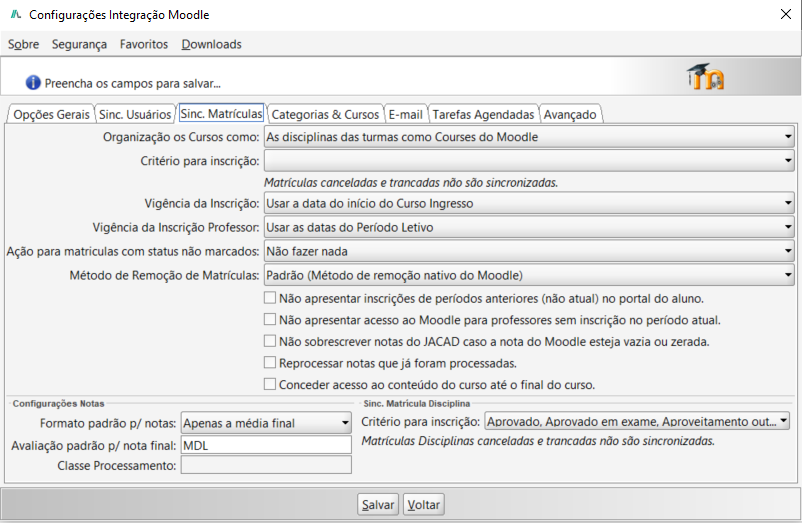The image size is (802, 523).
Task: Check Não apresentar inscrições de períodos anteriores
Action: 270,298
